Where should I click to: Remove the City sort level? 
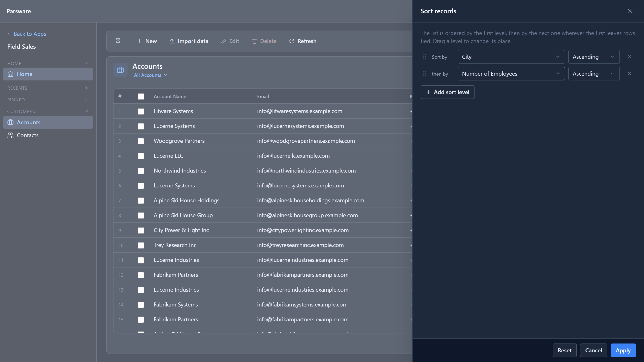[630, 57]
